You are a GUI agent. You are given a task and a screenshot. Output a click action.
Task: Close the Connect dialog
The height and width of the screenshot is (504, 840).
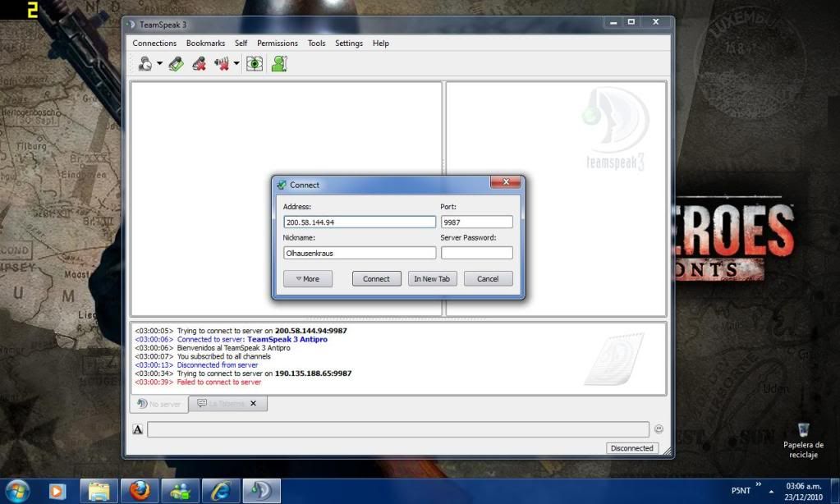tap(505, 182)
